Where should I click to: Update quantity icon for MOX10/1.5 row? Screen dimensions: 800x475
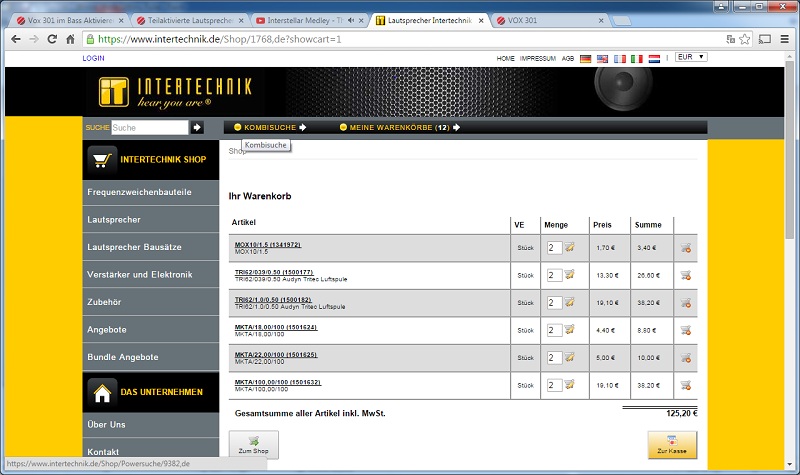569,247
